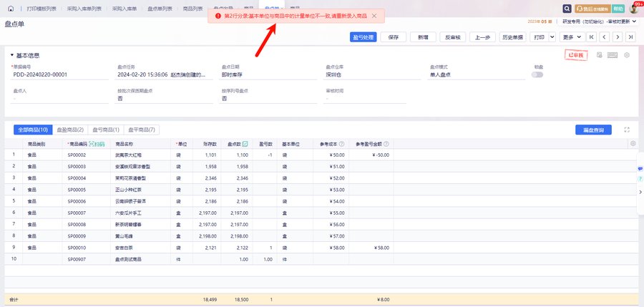The height and width of the screenshot is (307, 644).
Task: Click the 盘点日期 field 即时库存
Action: tap(268, 75)
